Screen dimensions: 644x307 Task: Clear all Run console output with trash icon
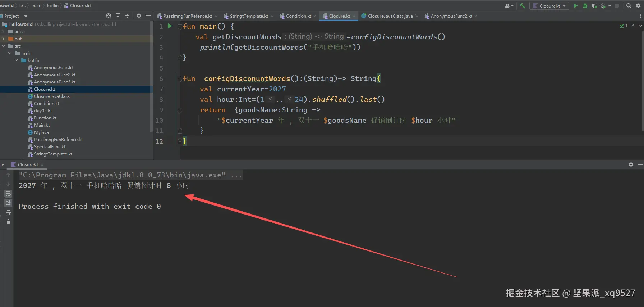click(x=8, y=222)
